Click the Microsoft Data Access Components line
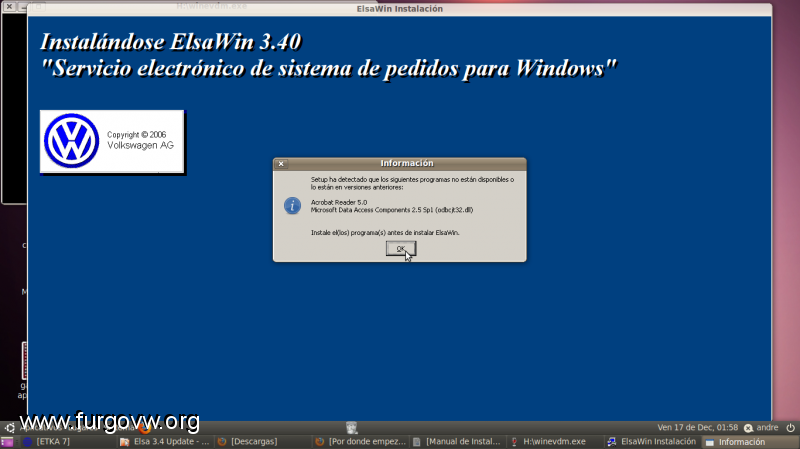Screen dimensions: 800x449 tap(392, 210)
